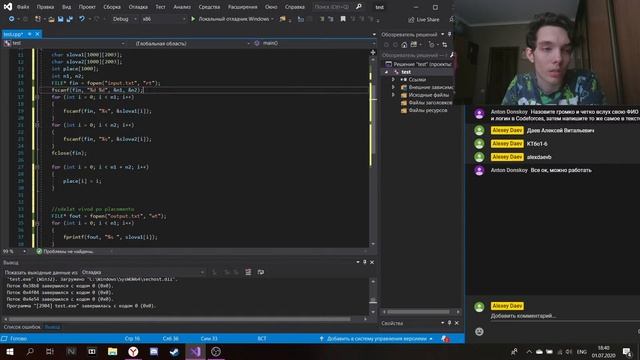This screenshot has width=640, height=360.
Task: Open File Explorer from taskbar
Action: [x=112, y=351]
